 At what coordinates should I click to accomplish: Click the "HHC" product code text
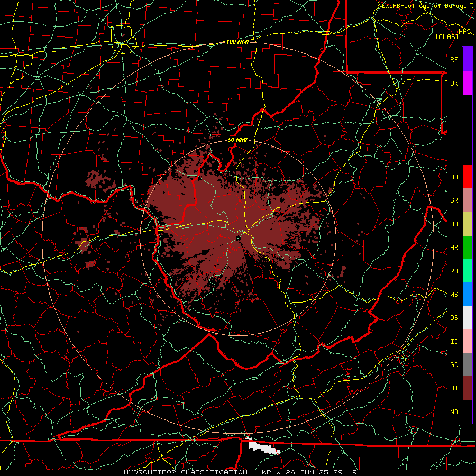(464, 32)
